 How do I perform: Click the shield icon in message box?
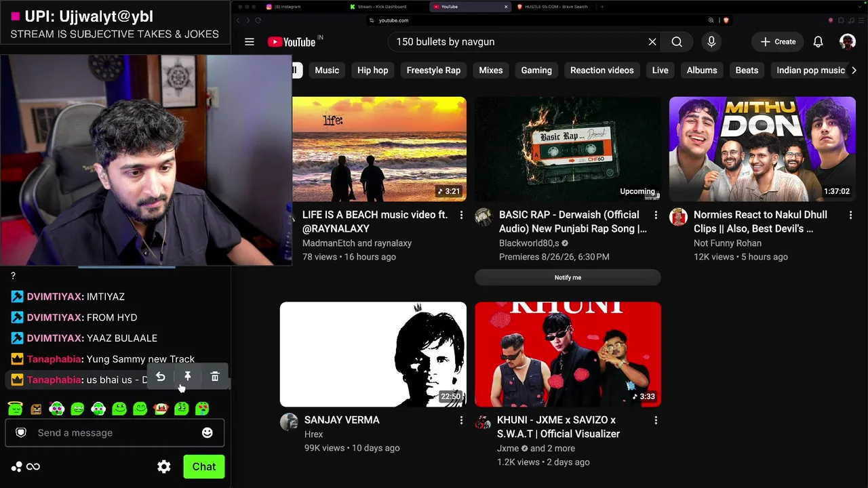pos(21,432)
